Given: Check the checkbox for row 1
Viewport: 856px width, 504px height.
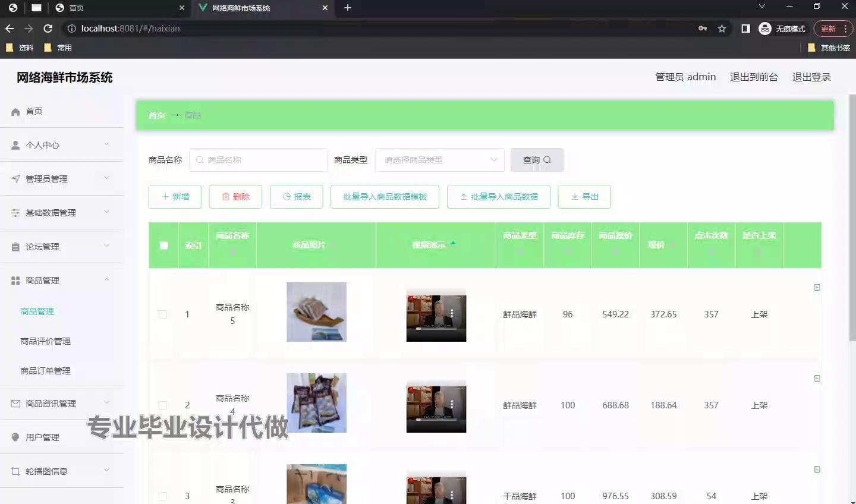Looking at the screenshot, I should click(163, 314).
